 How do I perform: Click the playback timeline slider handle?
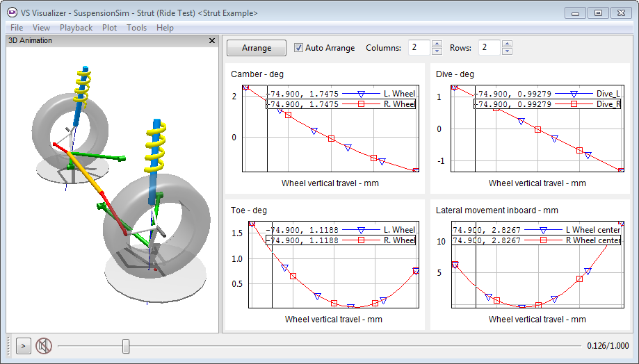126,346
